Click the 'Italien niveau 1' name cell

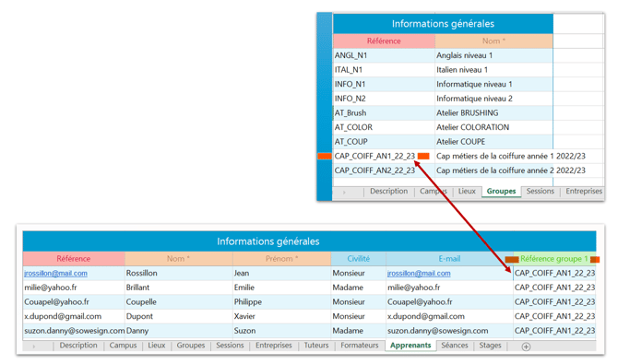tap(493, 70)
